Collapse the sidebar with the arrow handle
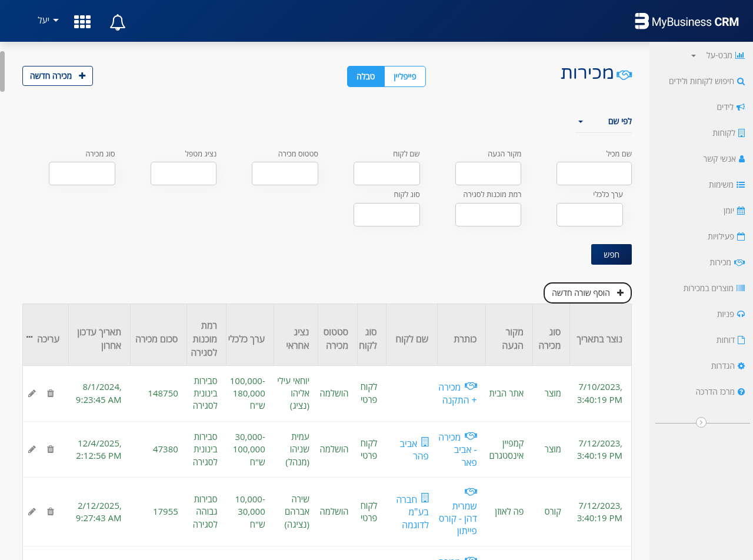753x560 pixels. pyautogui.click(x=701, y=422)
